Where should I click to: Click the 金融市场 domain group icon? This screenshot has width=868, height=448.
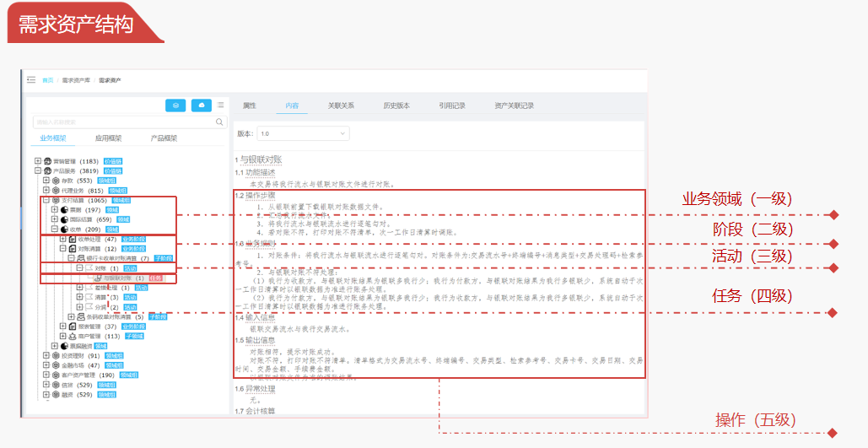[56, 365]
